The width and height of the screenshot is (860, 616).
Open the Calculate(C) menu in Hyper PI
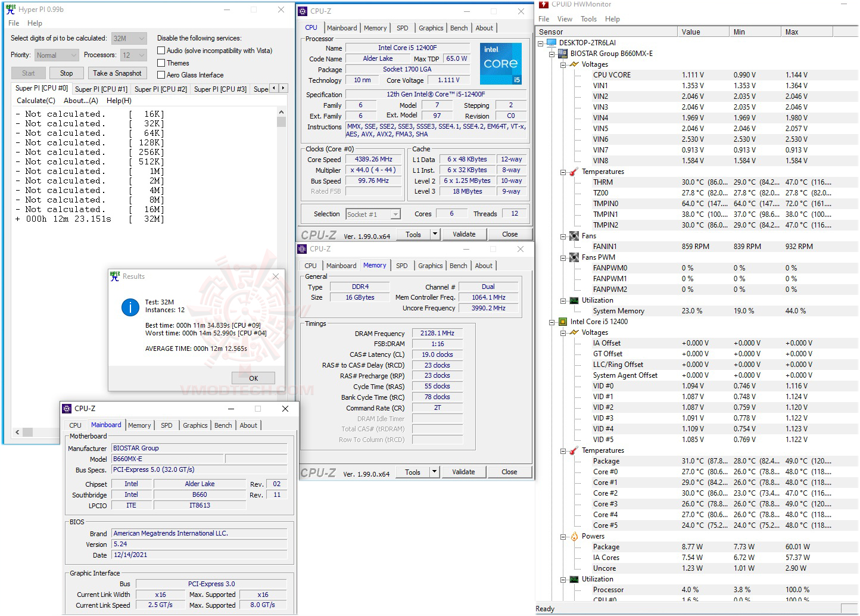click(x=36, y=101)
